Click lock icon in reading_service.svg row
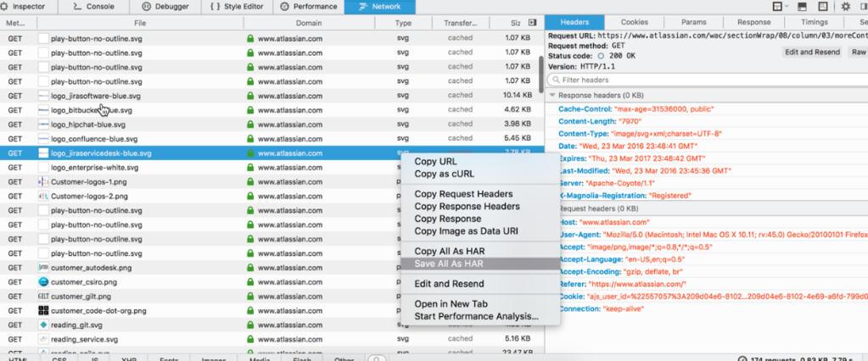868x361 pixels. 250,340
